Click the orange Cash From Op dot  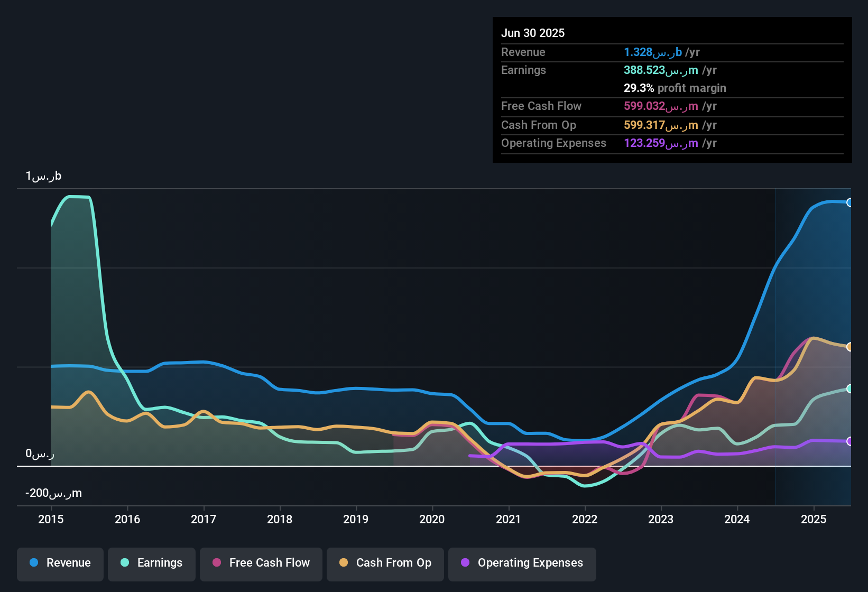click(344, 563)
